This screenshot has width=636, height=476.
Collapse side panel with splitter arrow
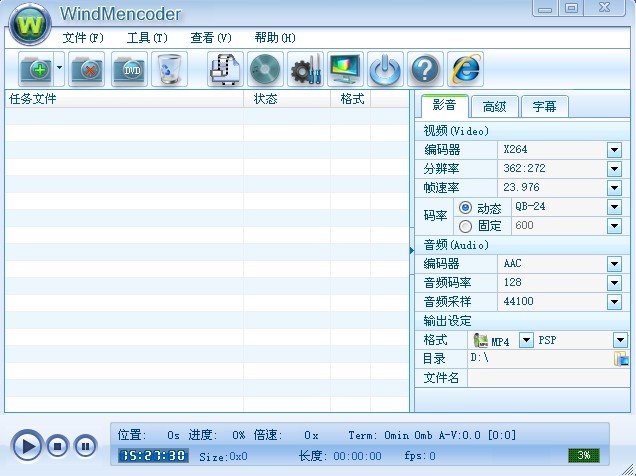click(412, 251)
